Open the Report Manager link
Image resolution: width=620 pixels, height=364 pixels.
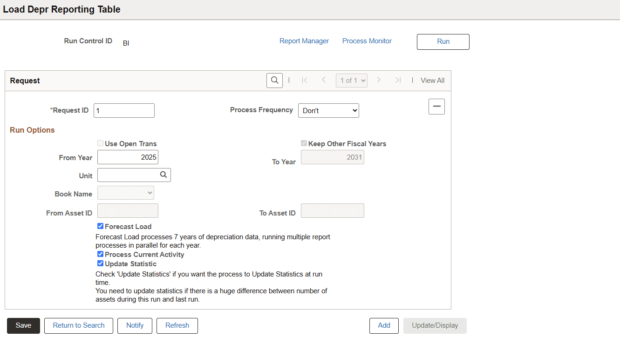[x=304, y=41]
